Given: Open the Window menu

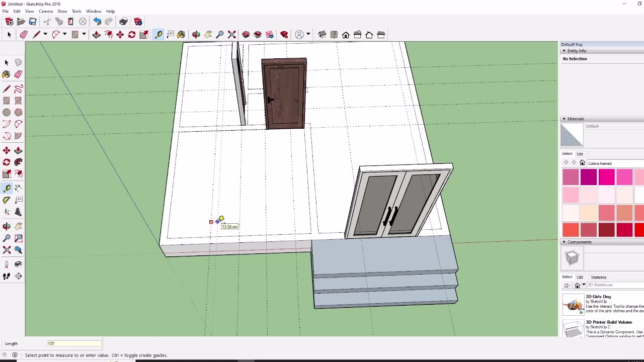Looking at the screenshot, I should (x=94, y=11).
